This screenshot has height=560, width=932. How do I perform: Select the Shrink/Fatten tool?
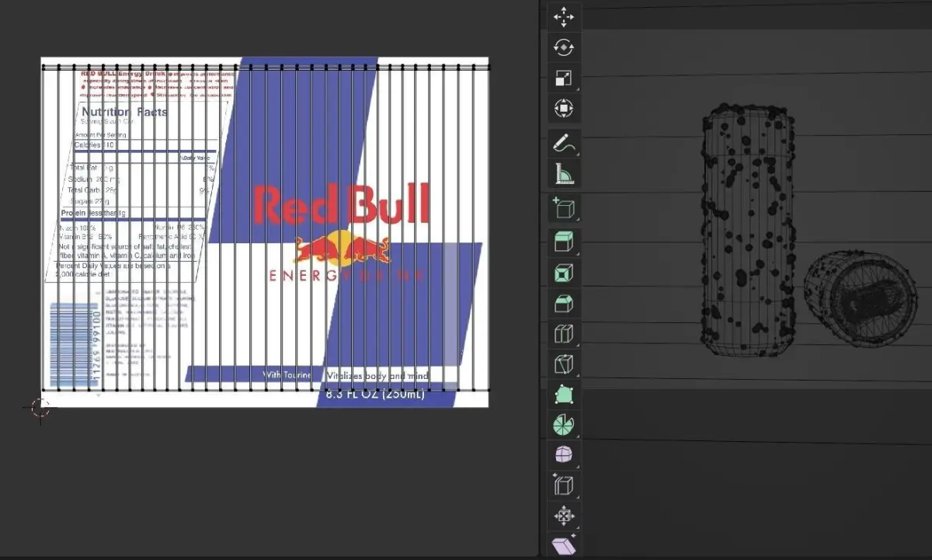pyautogui.click(x=563, y=516)
